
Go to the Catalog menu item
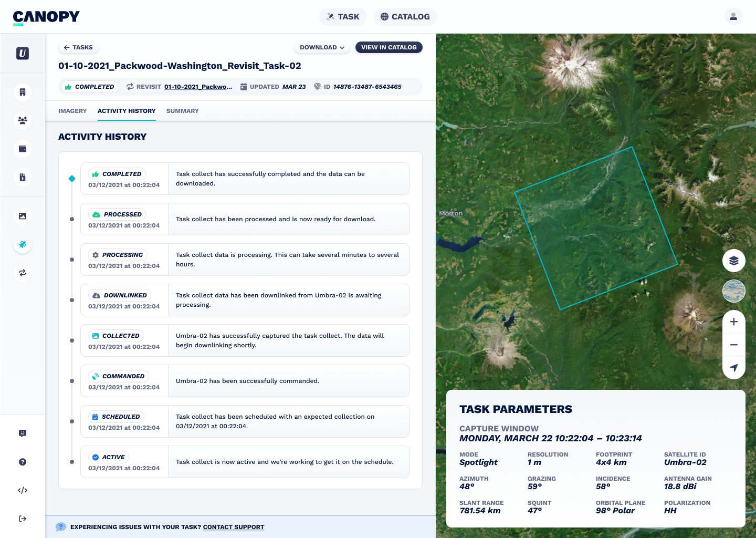click(405, 17)
